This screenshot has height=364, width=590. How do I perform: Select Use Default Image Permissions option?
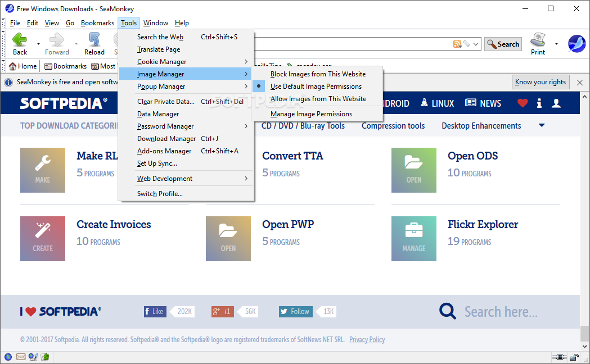pos(317,87)
